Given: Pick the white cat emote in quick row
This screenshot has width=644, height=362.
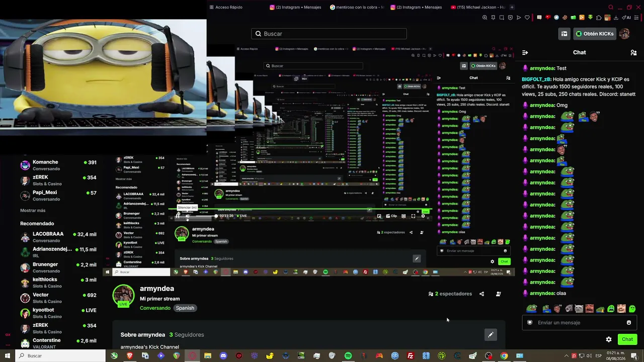Looking at the screenshot, I should pyautogui.click(x=579, y=308).
